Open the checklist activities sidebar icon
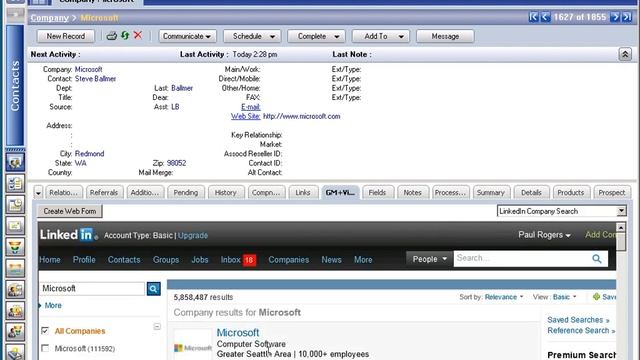This screenshot has height=360, width=640. click(x=15, y=184)
